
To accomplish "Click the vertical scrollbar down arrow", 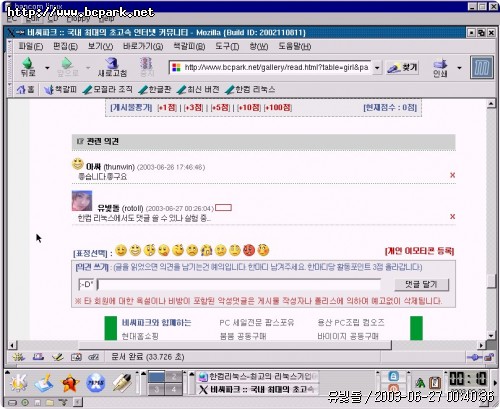I will (x=491, y=336).
